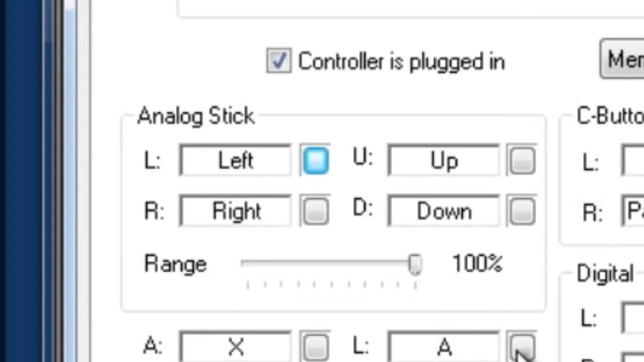Viewport: 644px width, 362px height.
Task: Click the 100% Range value readout
Action: (477, 264)
